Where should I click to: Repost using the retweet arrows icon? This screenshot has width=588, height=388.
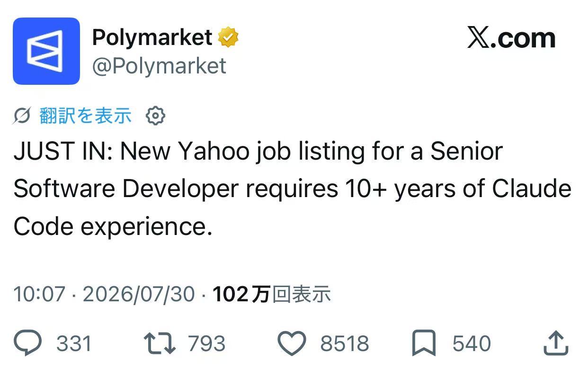click(160, 344)
